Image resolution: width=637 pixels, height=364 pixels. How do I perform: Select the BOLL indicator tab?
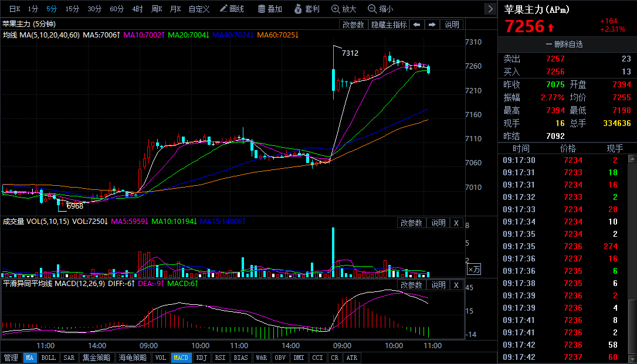click(x=48, y=358)
